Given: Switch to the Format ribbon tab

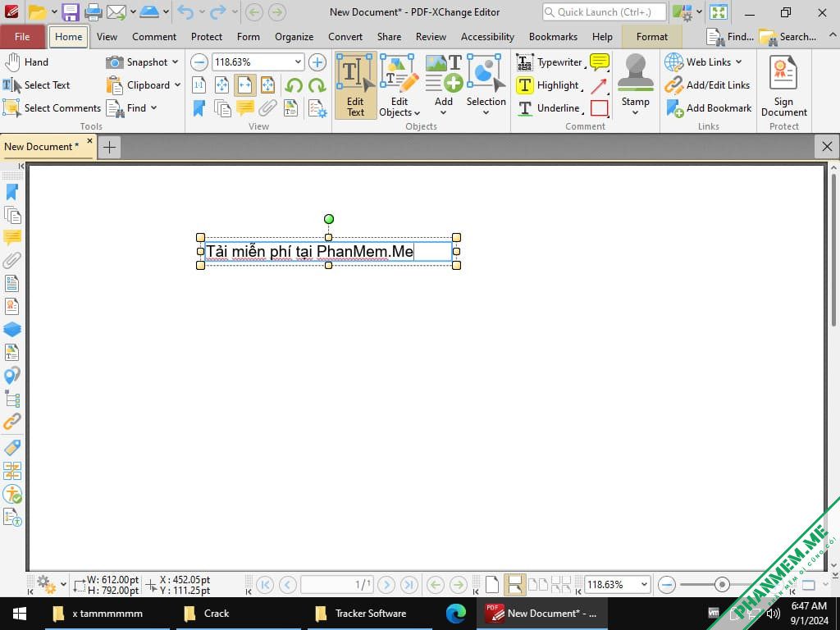Looking at the screenshot, I should (x=652, y=36).
